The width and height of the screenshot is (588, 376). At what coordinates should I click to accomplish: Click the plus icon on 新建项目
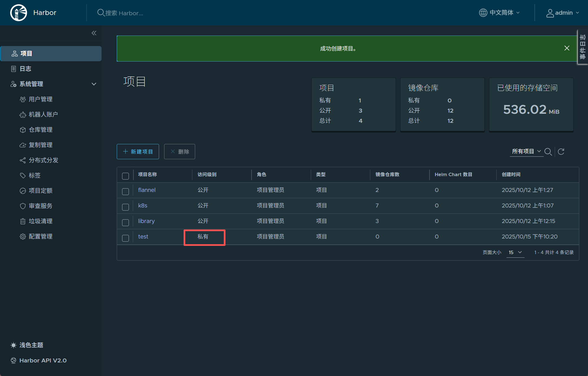[125, 152]
